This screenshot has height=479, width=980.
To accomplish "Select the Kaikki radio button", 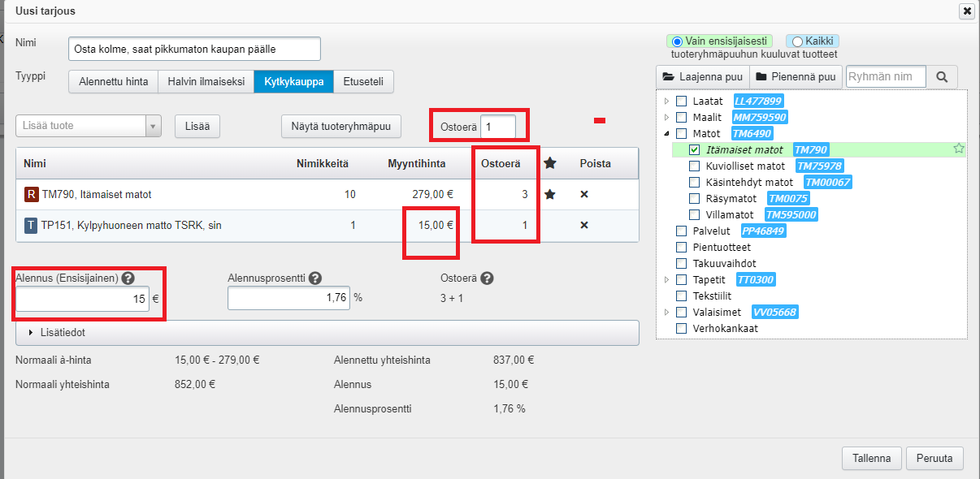I will pos(797,41).
